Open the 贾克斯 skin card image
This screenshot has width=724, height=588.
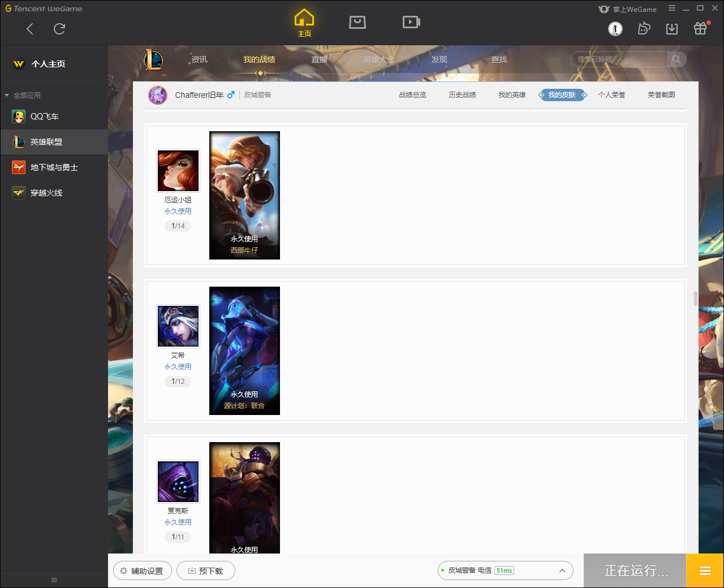244,498
